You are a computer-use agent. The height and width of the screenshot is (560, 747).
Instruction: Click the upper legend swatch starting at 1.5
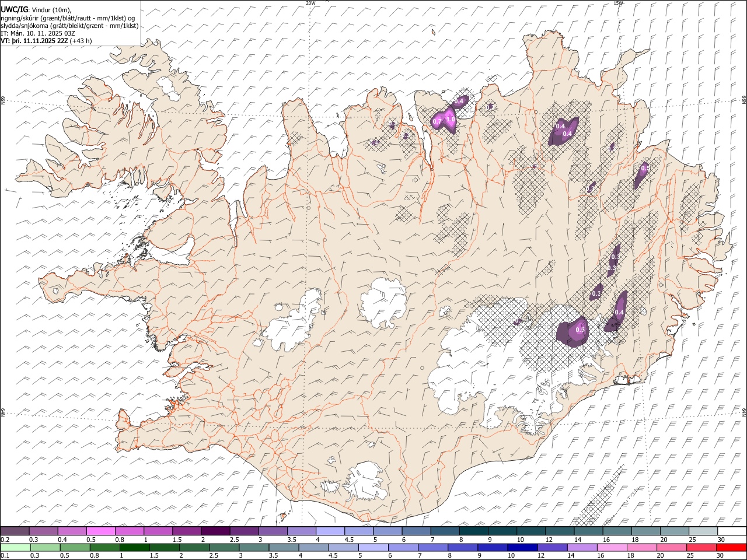187,531
